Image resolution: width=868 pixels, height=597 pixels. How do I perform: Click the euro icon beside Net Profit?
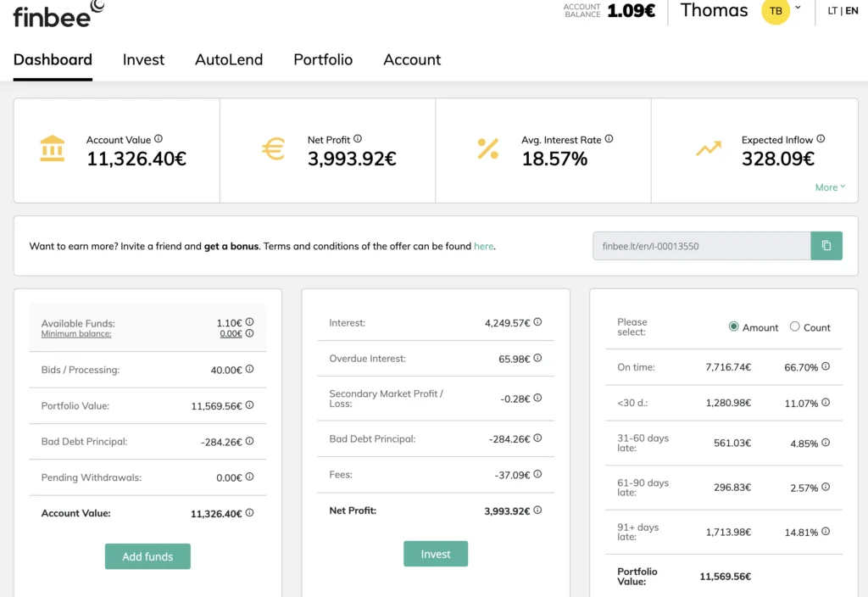point(272,149)
